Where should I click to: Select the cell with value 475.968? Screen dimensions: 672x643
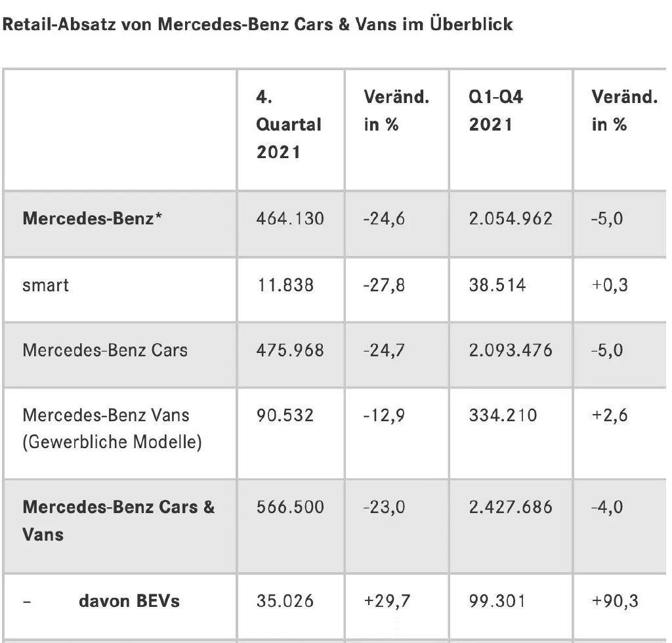[290, 350]
